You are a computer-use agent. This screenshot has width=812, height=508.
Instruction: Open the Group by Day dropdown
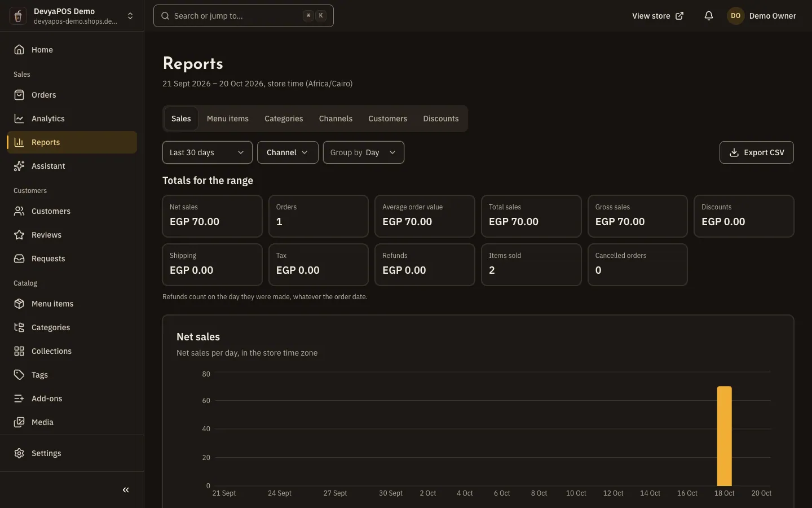click(364, 152)
